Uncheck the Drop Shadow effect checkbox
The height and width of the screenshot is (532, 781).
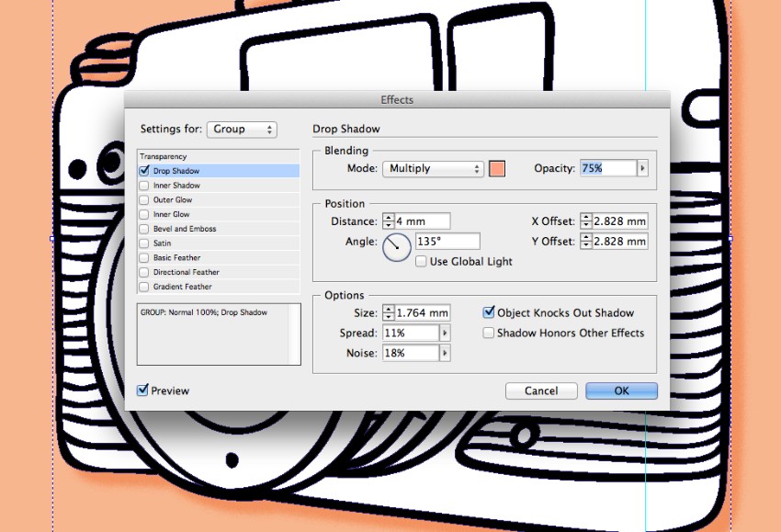[x=144, y=170]
